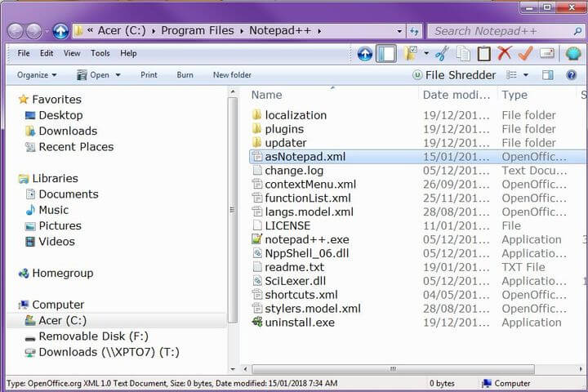Image resolution: width=588 pixels, height=392 pixels.
Task: Select Recent Places in sidebar
Action: click(x=76, y=147)
